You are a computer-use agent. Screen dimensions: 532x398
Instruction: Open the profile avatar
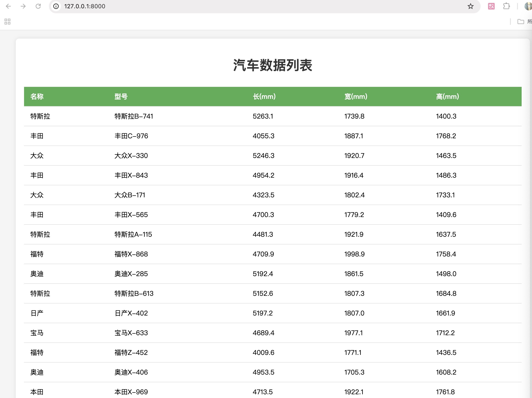pyautogui.click(x=528, y=6)
